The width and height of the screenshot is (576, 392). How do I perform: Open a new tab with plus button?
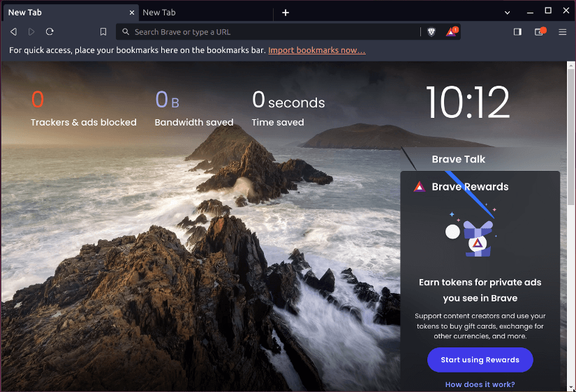pos(286,13)
